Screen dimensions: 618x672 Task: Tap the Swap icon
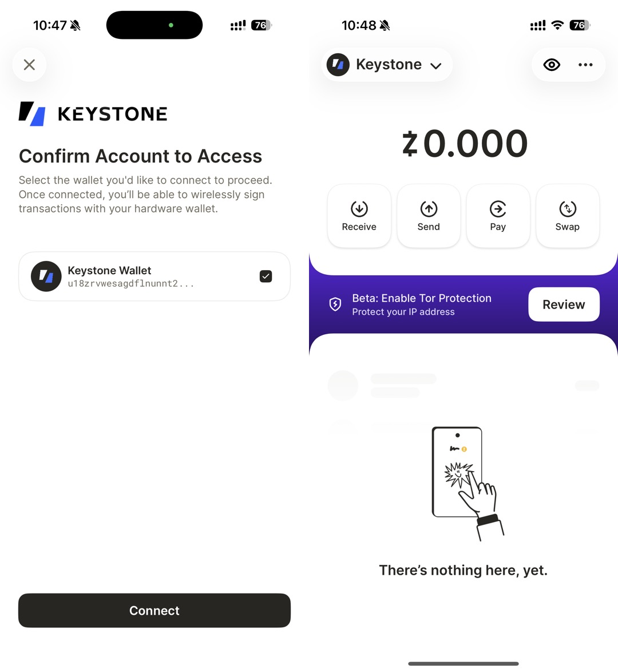point(568,209)
